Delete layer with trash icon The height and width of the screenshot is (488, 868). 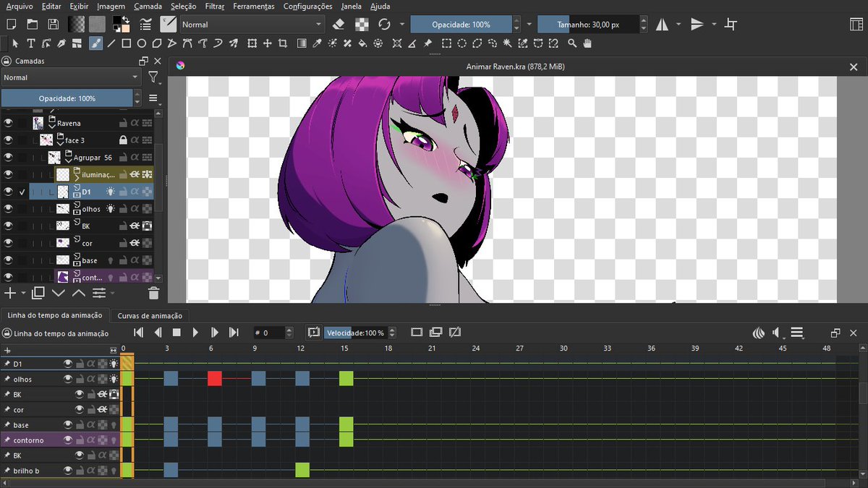tap(153, 293)
